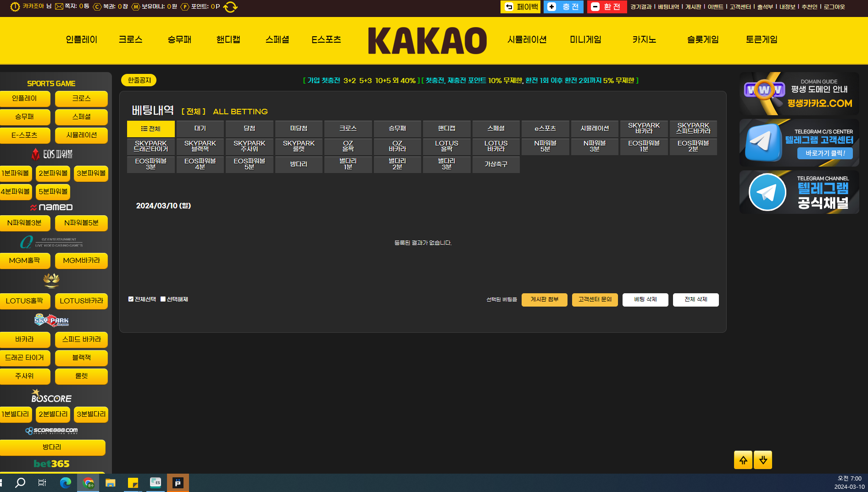Open the 텔레그램 고객센터 banner
Image resolution: width=868 pixels, height=492 pixels.
(799, 143)
